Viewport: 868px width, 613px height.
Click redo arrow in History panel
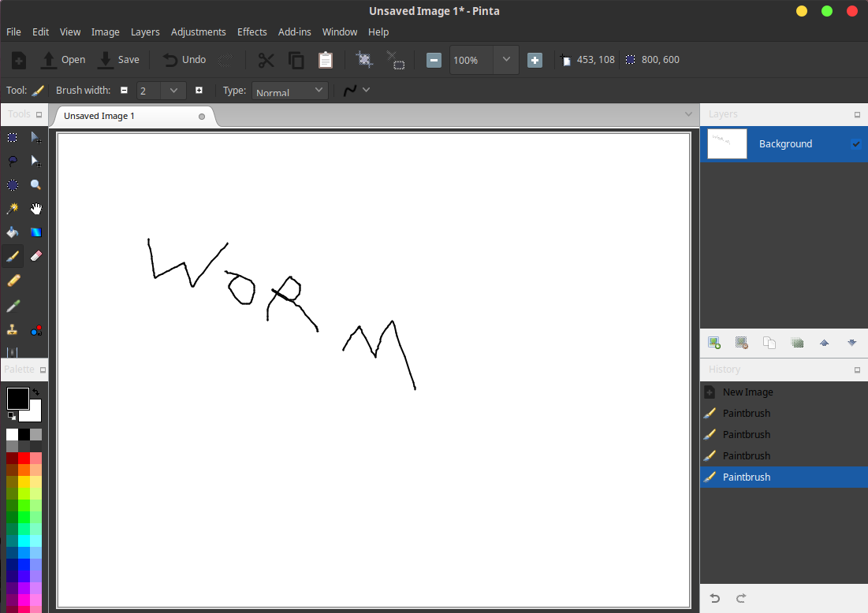coord(741,598)
